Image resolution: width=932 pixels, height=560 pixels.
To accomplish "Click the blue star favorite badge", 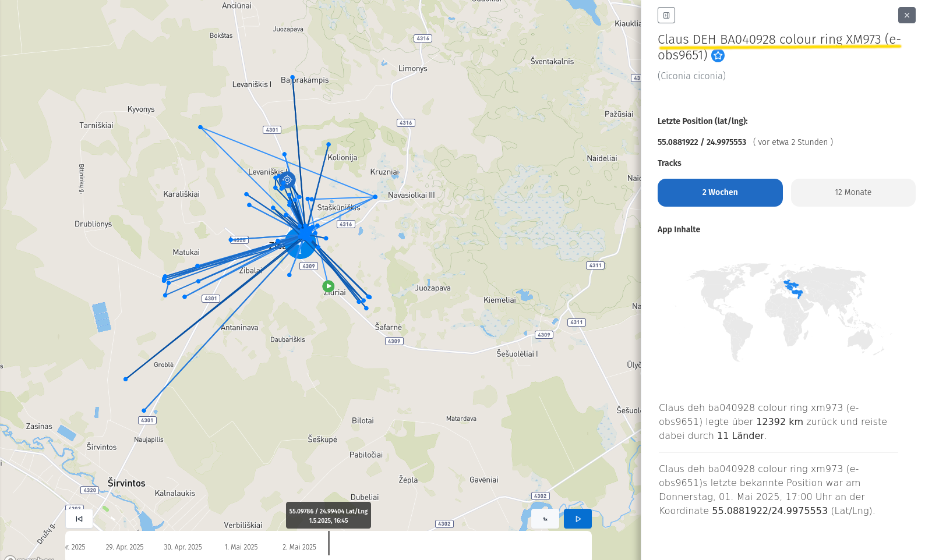I will [x=718, y=56].
